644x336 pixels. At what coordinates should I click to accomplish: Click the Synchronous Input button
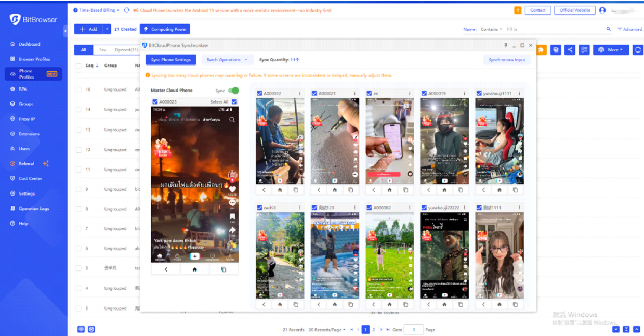click(x=507, y=60)
